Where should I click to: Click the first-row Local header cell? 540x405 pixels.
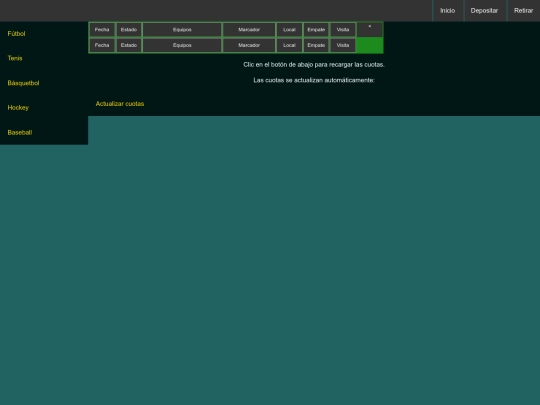click(x=289, y=30)
